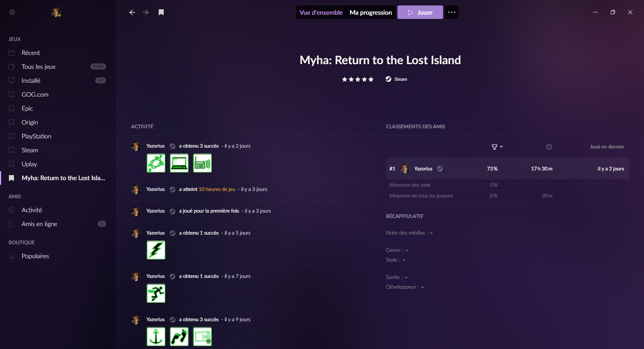This screenshot has height=349, width=644.
Task: Select the footprints achievement icon
Action: point(179,337)
